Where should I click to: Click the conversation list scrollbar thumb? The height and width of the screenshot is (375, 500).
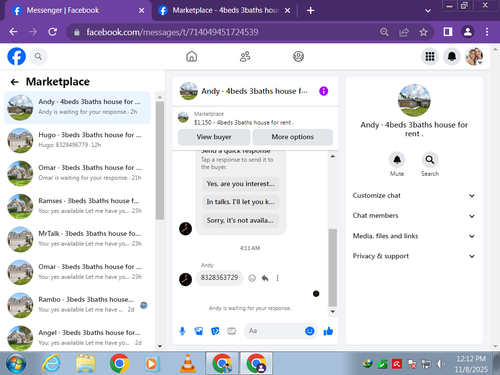point(160,161)
